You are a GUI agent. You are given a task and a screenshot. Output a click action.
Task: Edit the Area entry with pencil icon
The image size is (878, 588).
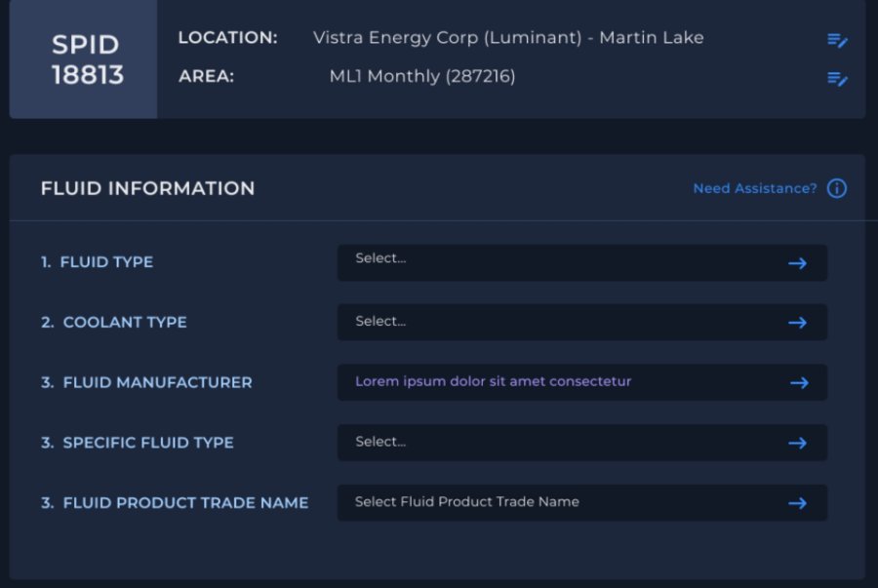click(837, 79)
